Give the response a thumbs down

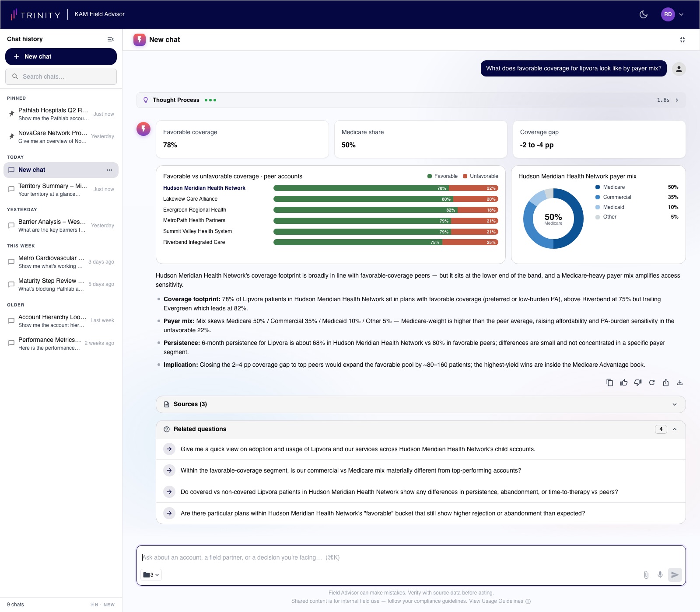click(x=638, y=382)
